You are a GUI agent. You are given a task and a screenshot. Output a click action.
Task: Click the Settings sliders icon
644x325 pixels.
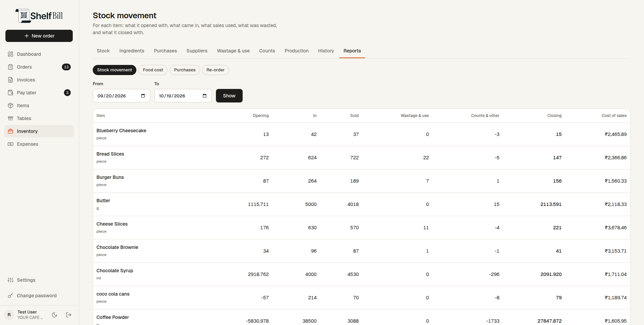[x=10, y=280]
